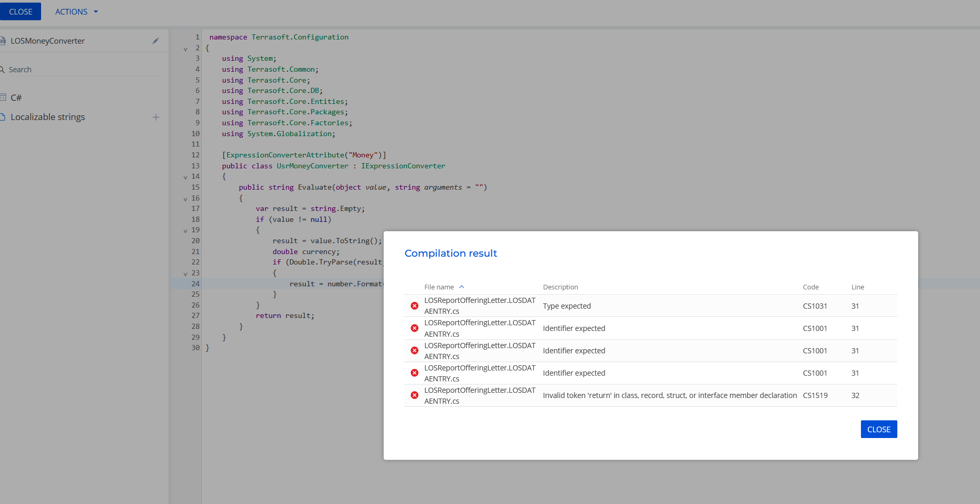980x504 pixels.
Task: Collapse code fold arrow at line 16
Action: coord(186,199)
